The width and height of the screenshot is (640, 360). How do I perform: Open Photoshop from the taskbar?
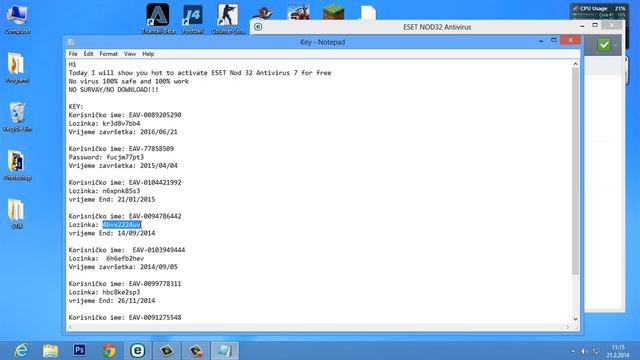80,350
